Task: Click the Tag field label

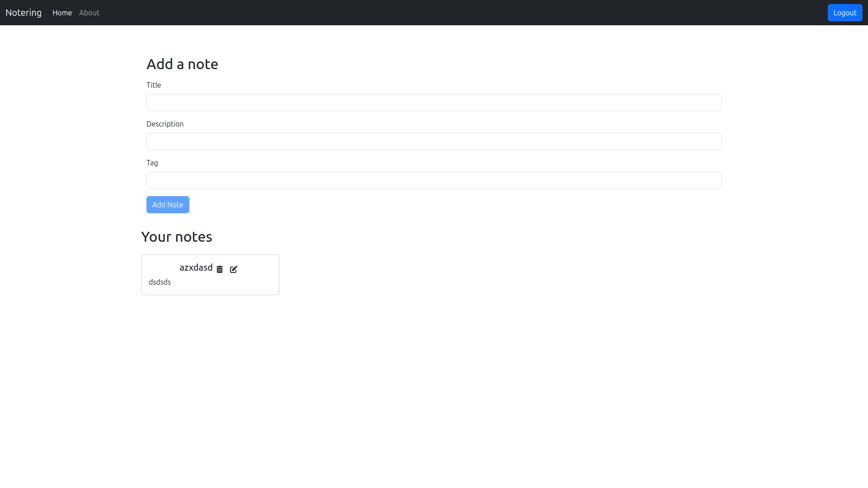Action: 152,163
